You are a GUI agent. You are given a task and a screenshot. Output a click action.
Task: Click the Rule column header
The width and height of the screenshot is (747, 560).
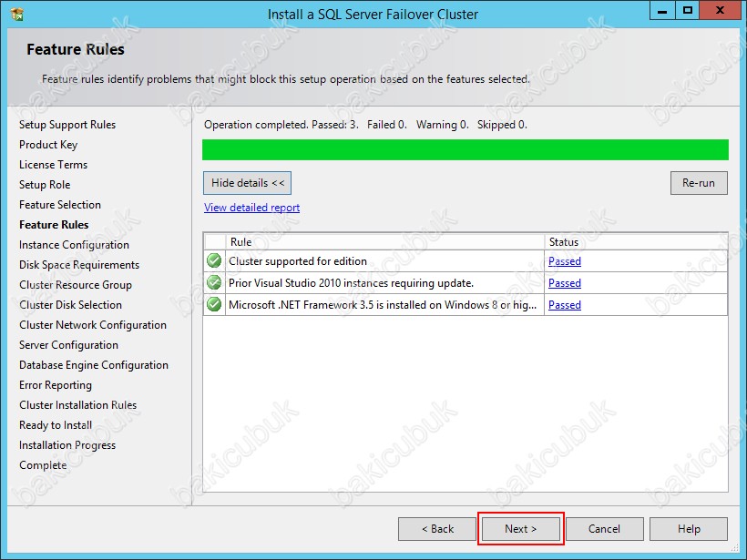click(x=385, y=242)
